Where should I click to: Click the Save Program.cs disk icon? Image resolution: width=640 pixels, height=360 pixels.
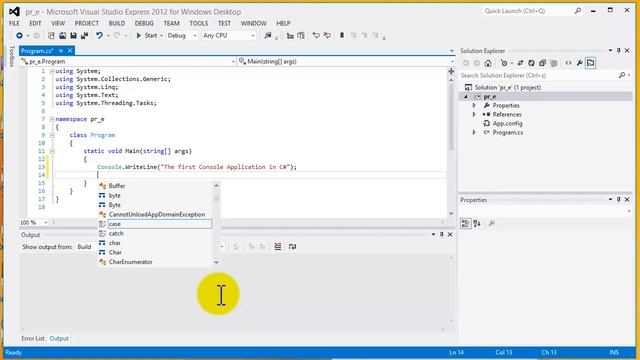73,36
